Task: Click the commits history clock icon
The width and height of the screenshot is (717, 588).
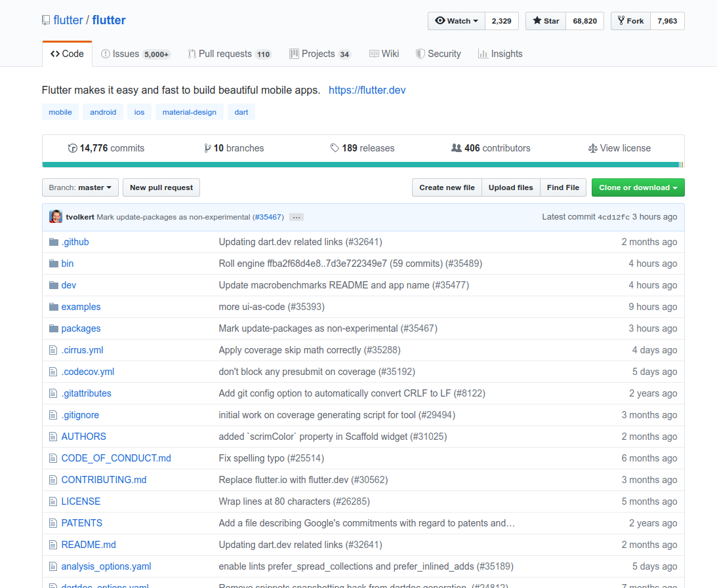Action: click(x=72, y=148)
